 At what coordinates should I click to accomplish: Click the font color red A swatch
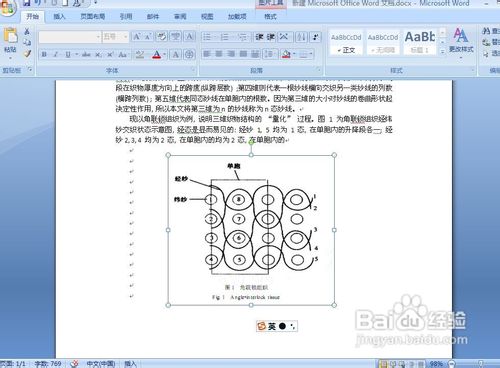pos(157,54)
